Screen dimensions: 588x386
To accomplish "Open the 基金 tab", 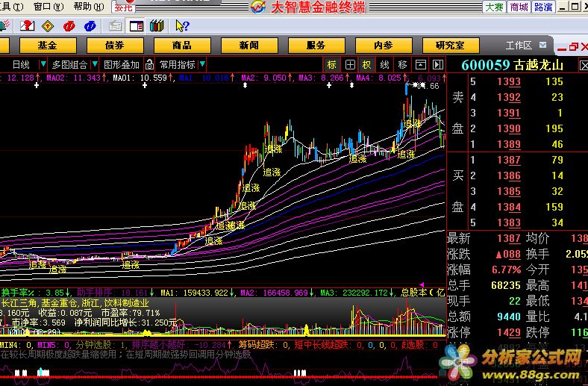I will 48,46.
